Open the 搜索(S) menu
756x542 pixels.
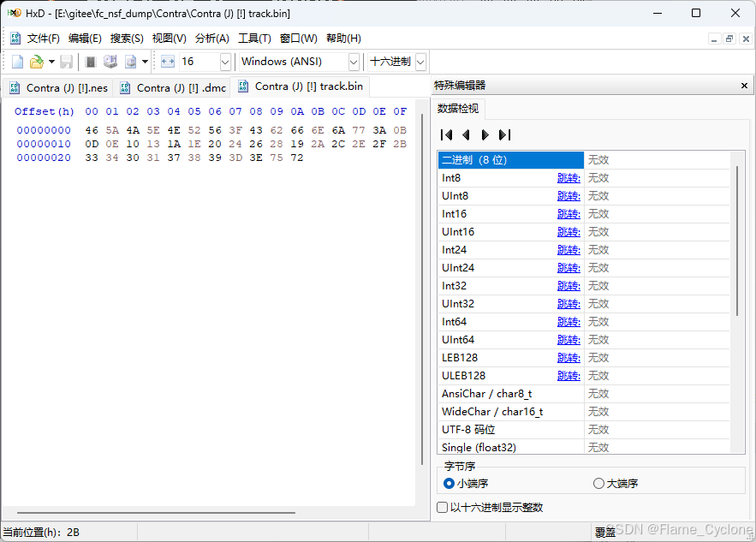pos(127,39)
